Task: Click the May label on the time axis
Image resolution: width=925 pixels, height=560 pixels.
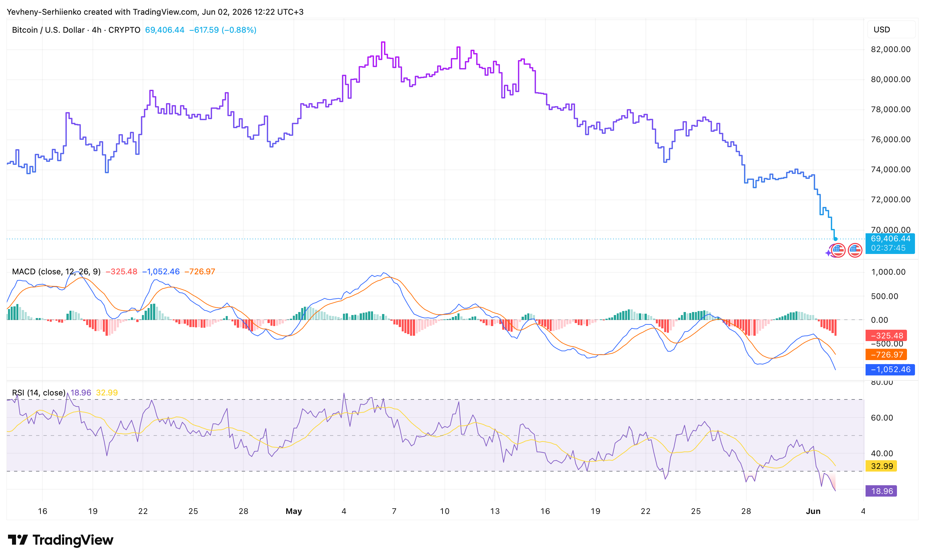Action: point(294,511)
